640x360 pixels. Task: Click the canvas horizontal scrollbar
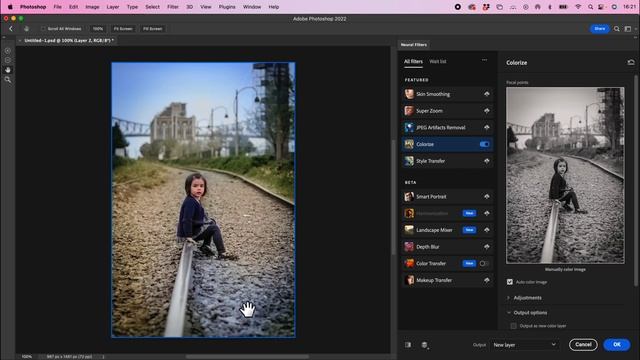[x=247, y=356]
